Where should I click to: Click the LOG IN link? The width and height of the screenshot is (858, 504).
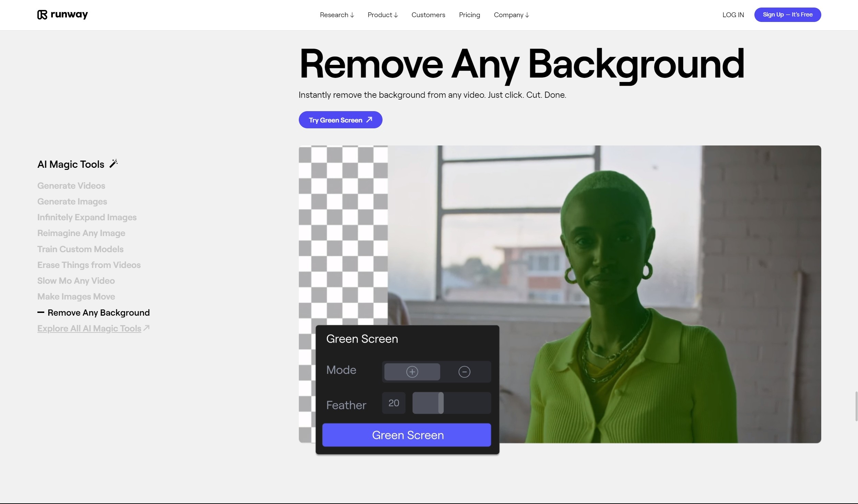pos(733,15)
